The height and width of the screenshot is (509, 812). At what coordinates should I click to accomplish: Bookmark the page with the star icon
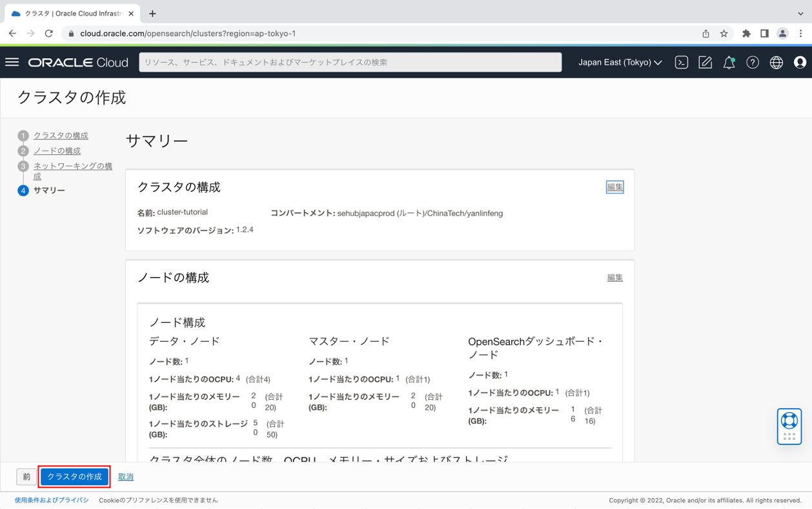coord(724,33)
